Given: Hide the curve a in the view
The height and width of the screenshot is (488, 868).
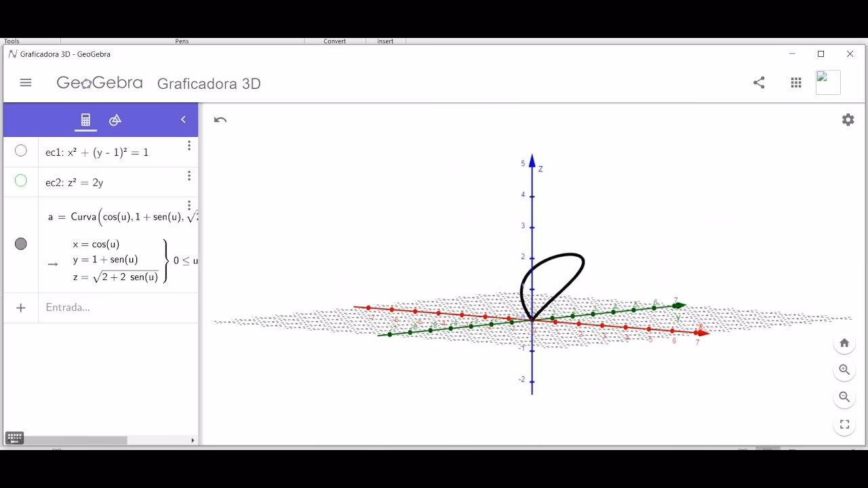Looking at the screenshot, I should (20, 243).
